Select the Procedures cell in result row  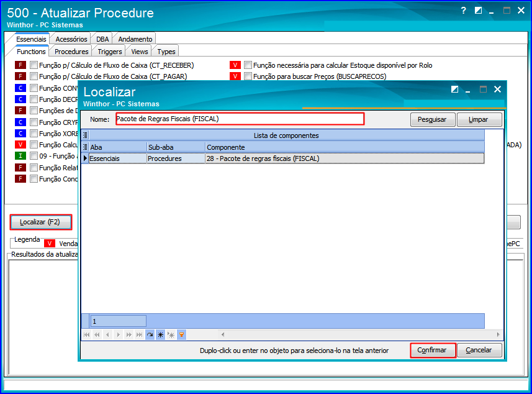coord(176,158)
